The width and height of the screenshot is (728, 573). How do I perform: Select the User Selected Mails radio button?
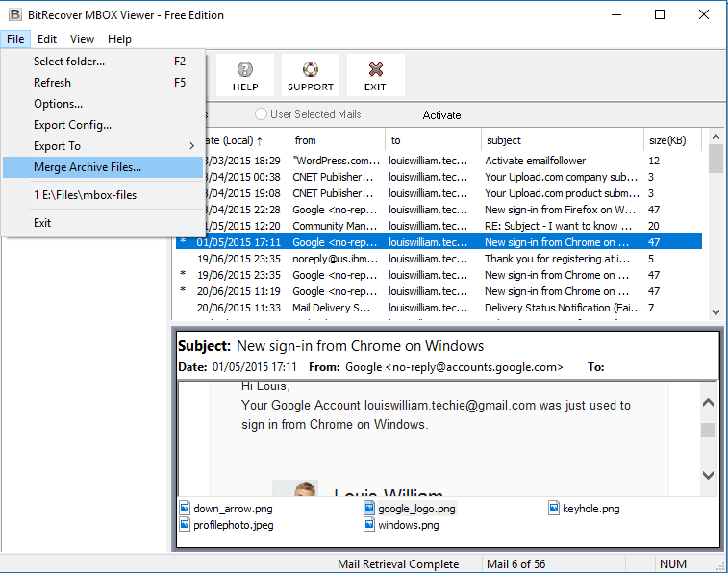[261, 114]
